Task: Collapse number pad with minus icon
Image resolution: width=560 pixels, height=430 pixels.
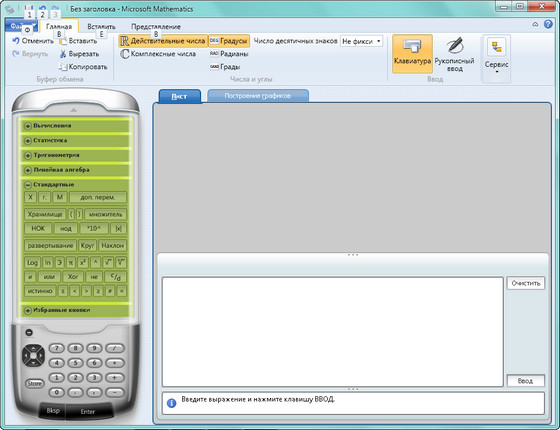Action: point(29,333)
